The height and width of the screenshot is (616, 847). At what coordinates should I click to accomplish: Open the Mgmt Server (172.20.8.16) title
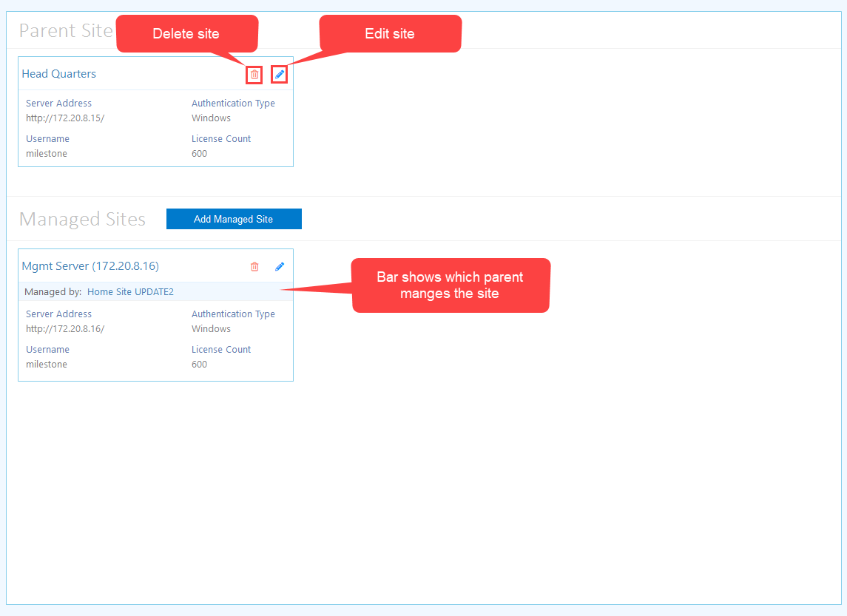[90, 266]
